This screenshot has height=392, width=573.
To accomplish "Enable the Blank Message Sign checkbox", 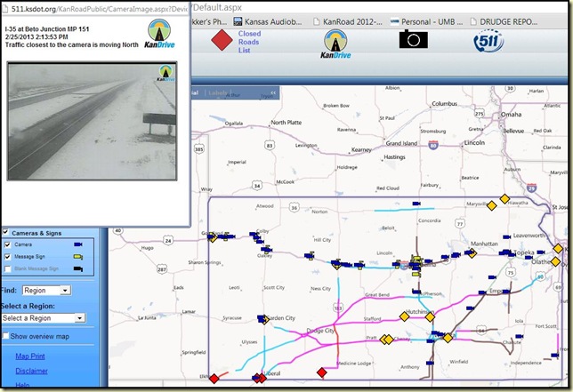I will tap(7, 268).
